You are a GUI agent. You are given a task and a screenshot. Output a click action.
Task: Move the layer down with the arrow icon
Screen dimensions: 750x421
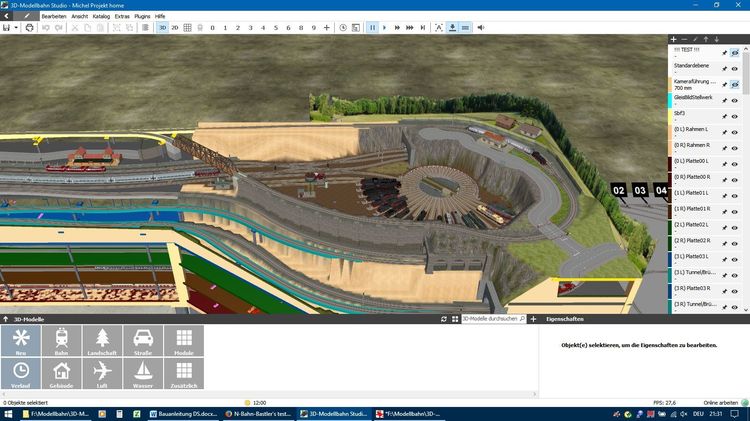[x=717, y=39]
